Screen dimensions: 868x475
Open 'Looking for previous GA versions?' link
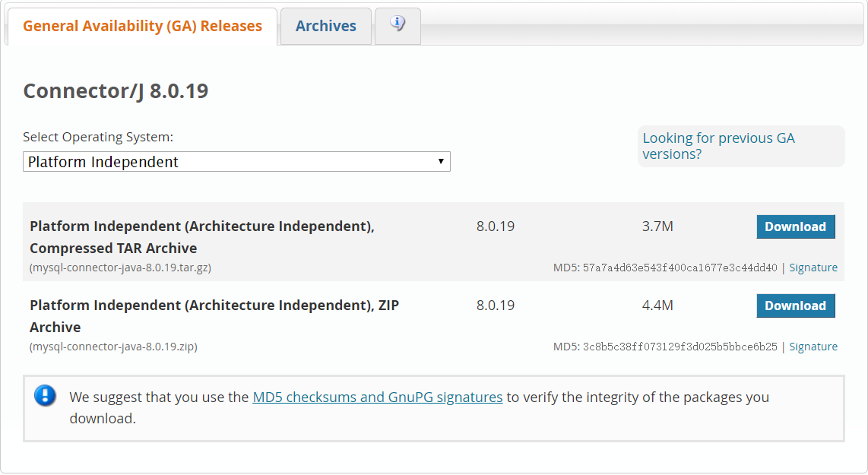tap(718, 146)
